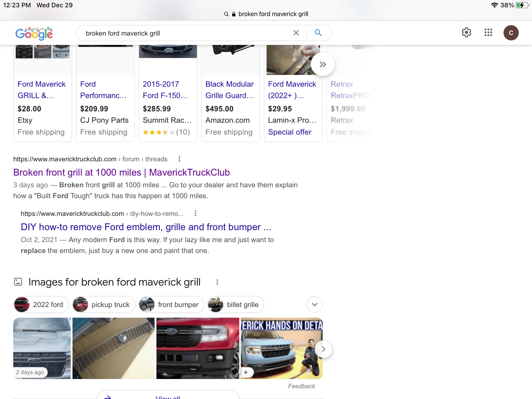Tap the address bar URL text

[273, 14]
